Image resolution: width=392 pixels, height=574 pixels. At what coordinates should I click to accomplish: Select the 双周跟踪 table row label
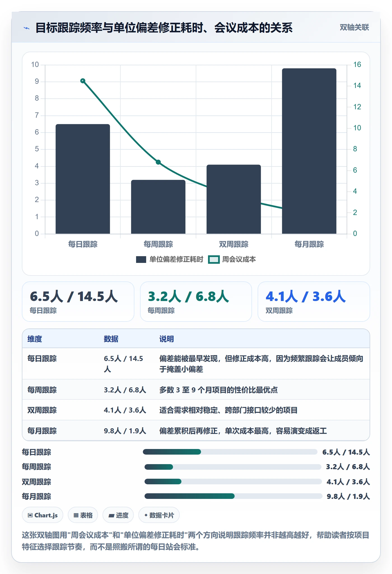(42, 410)
